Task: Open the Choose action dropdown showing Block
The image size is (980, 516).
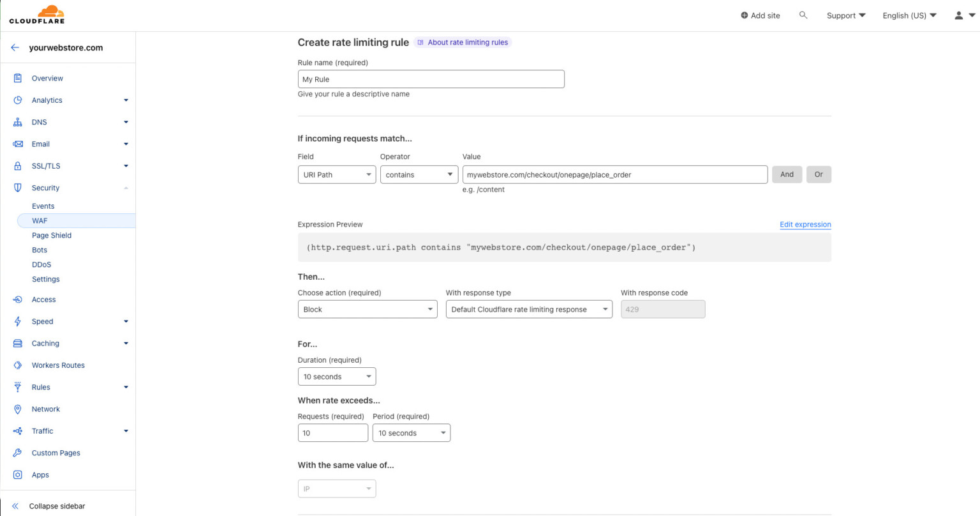Action: coord(367,310)
